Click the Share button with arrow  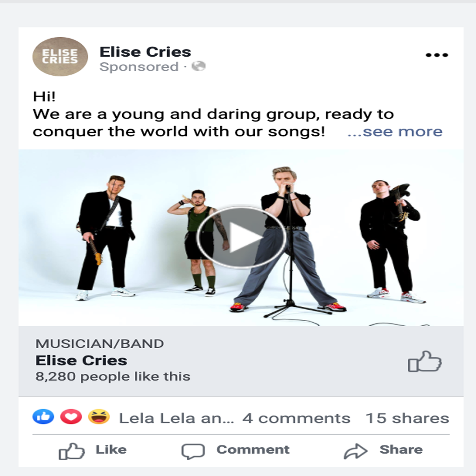coord(383,450)
